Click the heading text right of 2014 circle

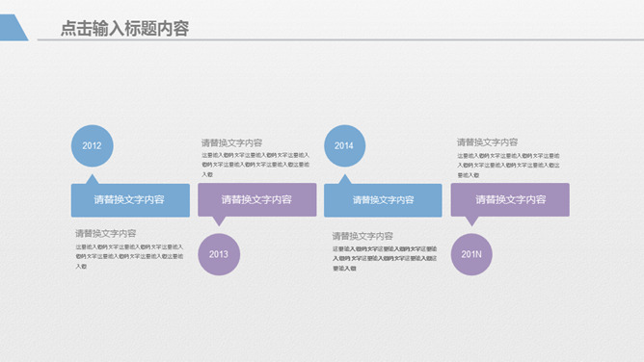[x=487, y=142]
